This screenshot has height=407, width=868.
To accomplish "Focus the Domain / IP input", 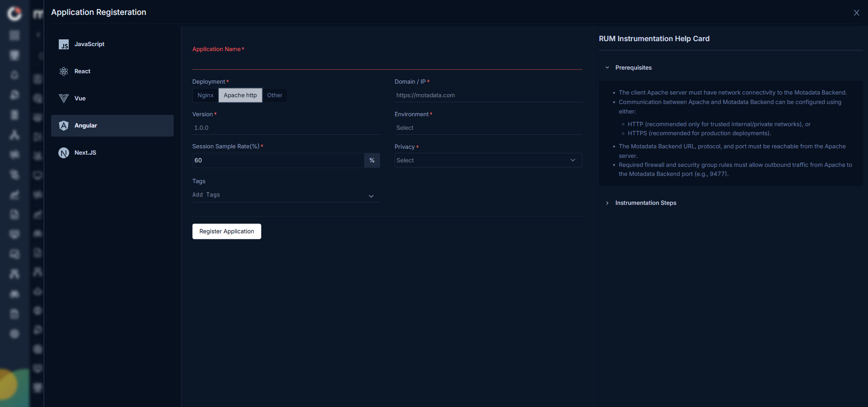I will tap(488, 95).
